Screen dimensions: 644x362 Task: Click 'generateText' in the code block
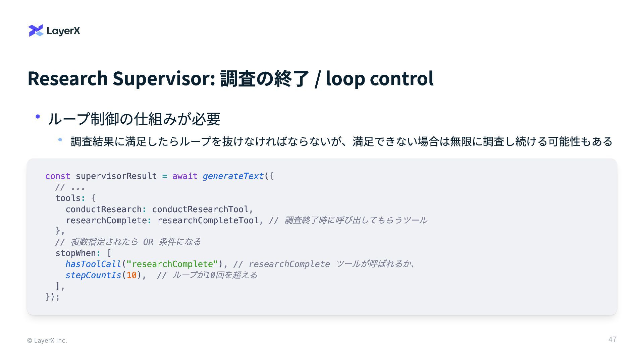[233, 176]
